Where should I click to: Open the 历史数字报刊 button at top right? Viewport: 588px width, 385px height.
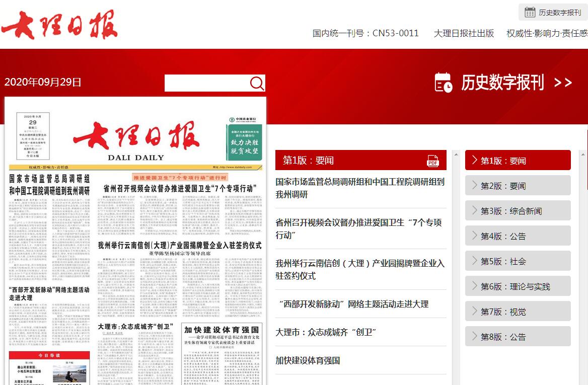pyautogui.click(x=553, y=13)
